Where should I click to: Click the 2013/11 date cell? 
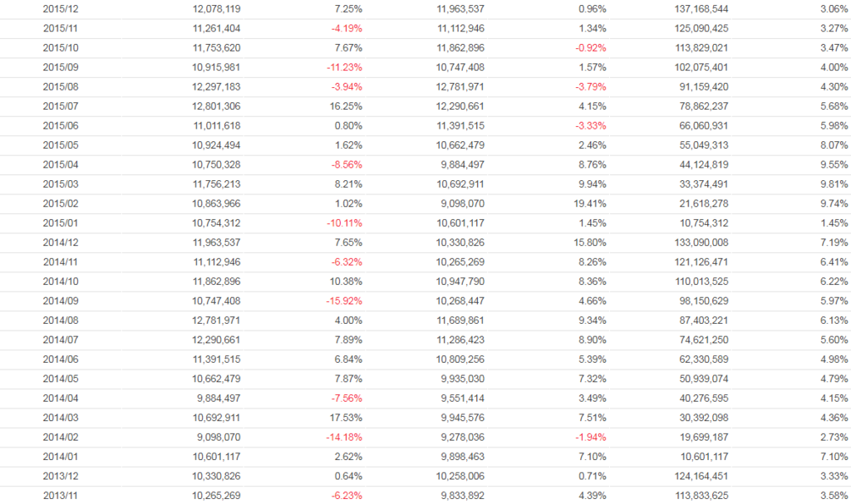pyautogui.click(x=60, y=495)
